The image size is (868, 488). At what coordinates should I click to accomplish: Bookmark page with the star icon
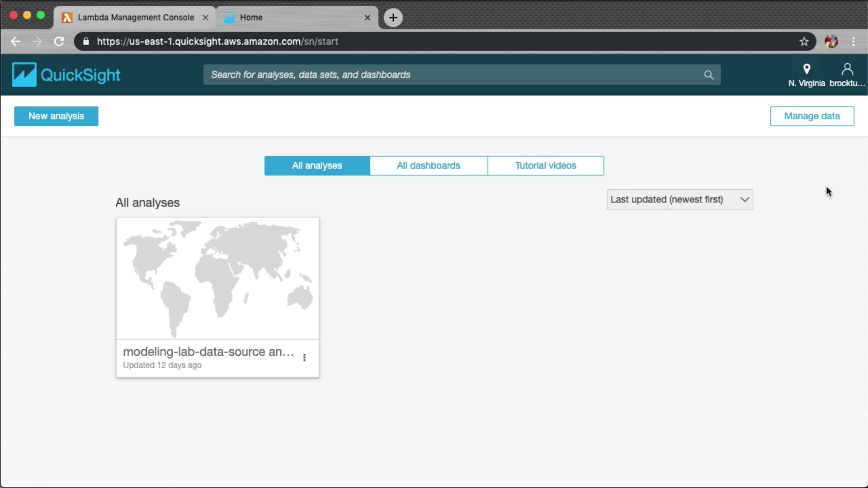click(x=804, y=42)
